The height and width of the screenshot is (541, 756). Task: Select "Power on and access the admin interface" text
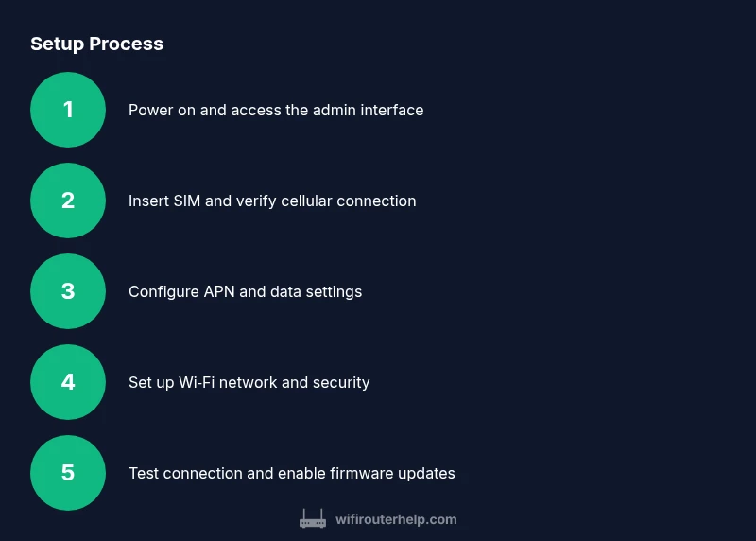(276, 110)
